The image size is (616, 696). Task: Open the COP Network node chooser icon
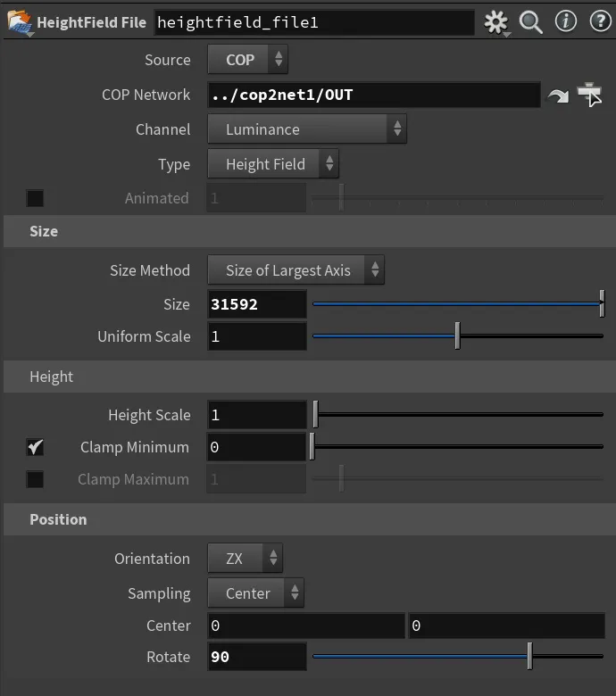[x=589, y=95]
